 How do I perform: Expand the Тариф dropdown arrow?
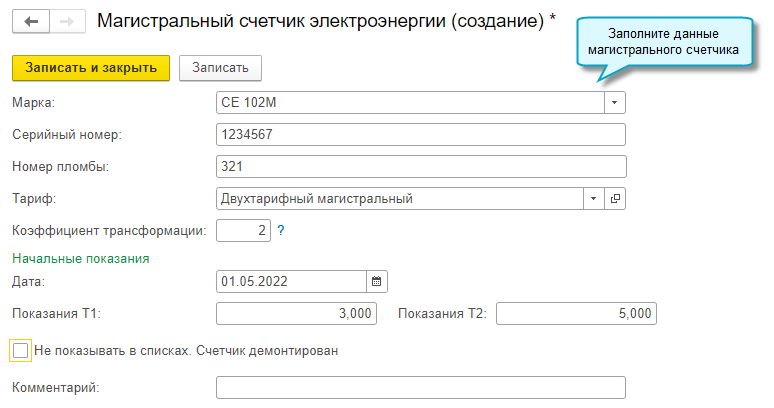click(x=594, y=199)
